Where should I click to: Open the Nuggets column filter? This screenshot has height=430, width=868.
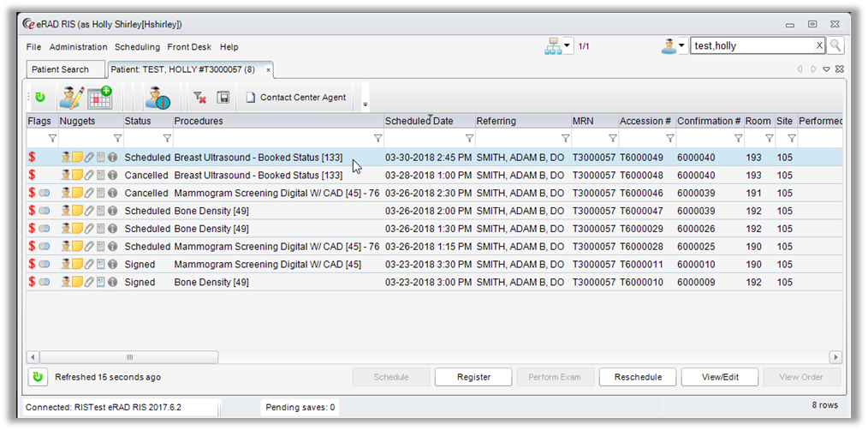pyautogui.click(x=117, y=138)
